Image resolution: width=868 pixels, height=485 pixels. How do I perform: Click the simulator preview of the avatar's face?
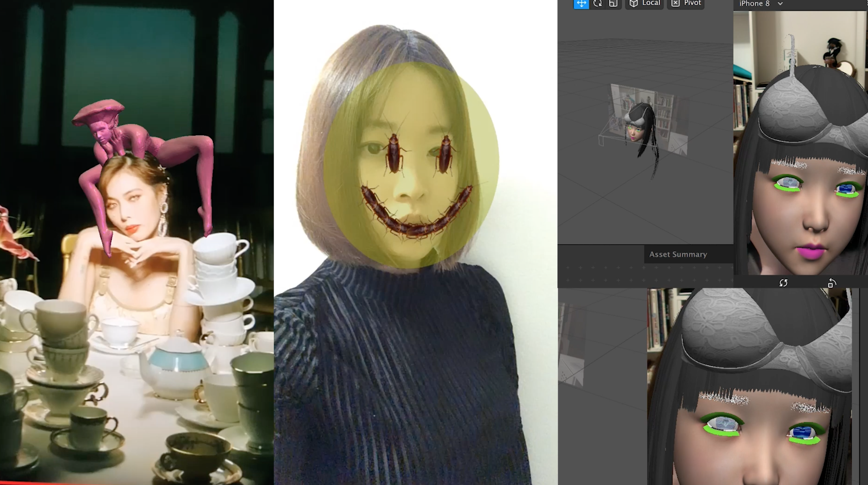click(x=809, y=202)
